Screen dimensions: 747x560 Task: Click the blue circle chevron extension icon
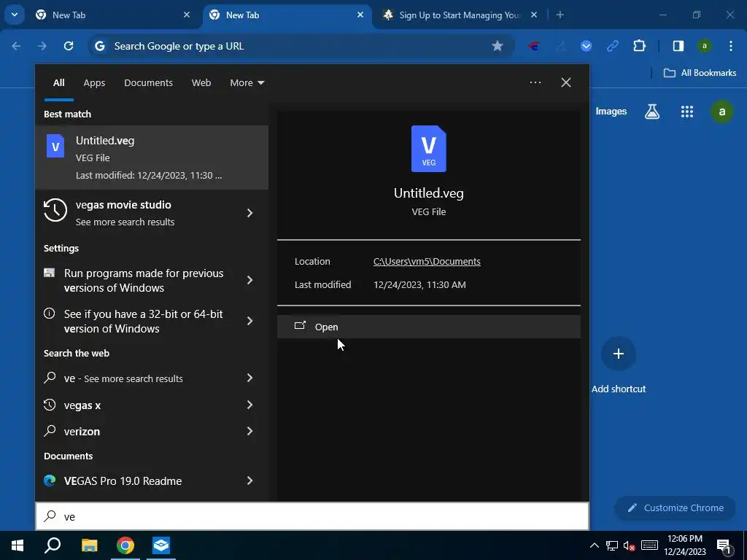pos(586,46)
